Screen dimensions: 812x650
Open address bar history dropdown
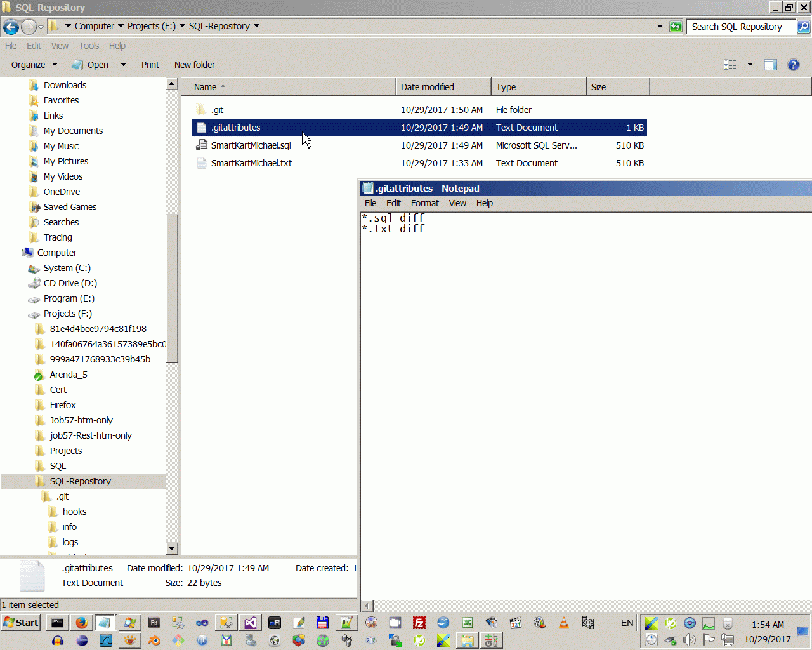[x=660, y=27]
